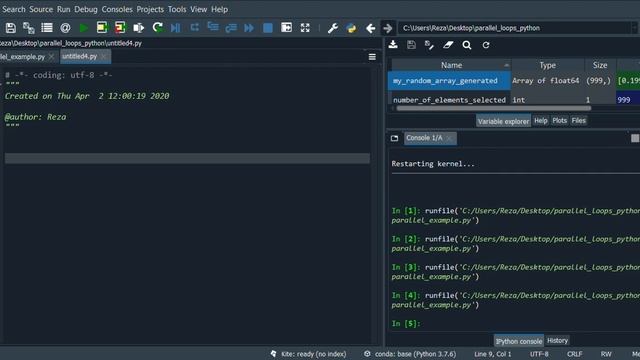Continue execution until next breakpoint
The image size is (640, 360).
pyautogui.click(x=249, y=28)
